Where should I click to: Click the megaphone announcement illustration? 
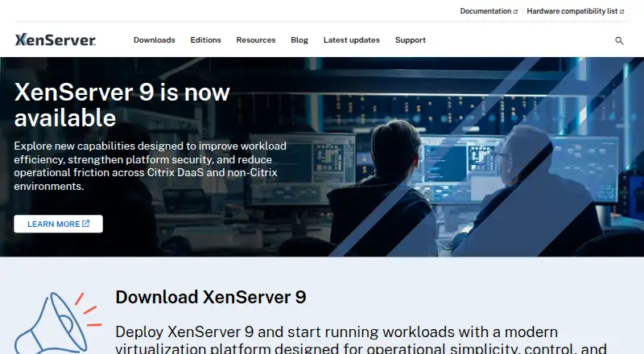[x=57, y=323]
